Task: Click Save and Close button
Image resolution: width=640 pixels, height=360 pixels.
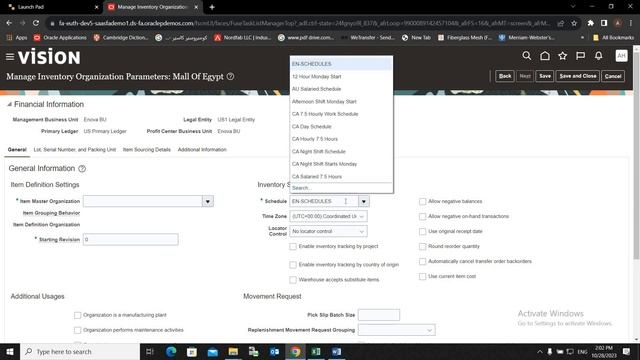Action: [578, 76]
